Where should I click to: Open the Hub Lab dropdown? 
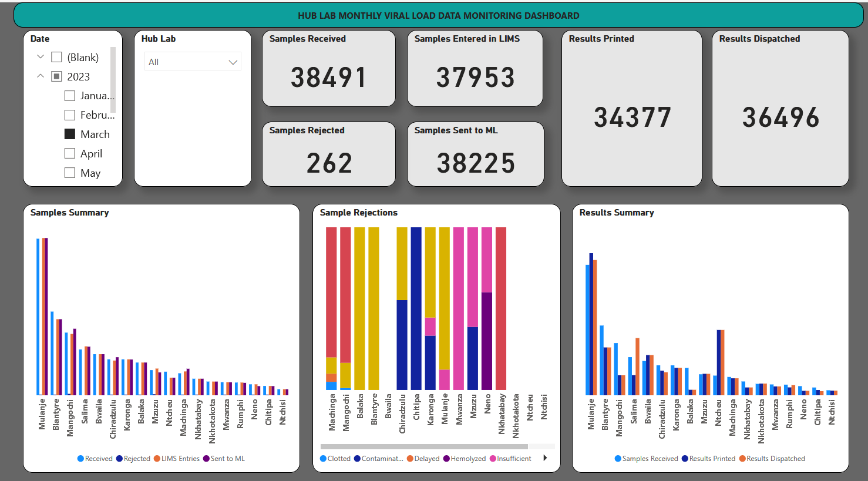click(x=193, y=62)
